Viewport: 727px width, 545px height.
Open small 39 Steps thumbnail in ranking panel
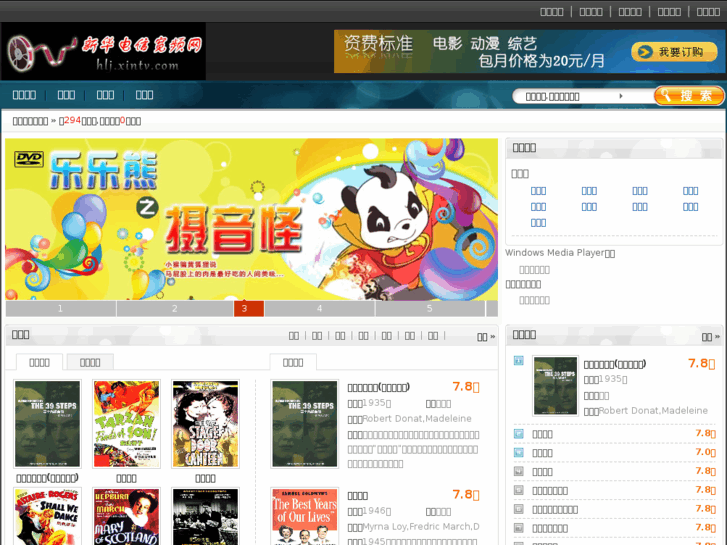click(x=555, y=385)
